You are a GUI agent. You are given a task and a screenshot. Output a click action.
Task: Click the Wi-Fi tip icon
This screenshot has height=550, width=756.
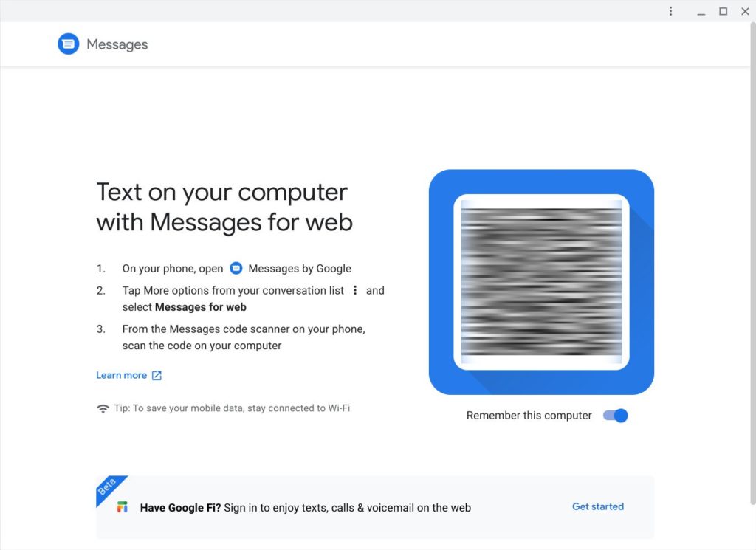pos(103,409)
